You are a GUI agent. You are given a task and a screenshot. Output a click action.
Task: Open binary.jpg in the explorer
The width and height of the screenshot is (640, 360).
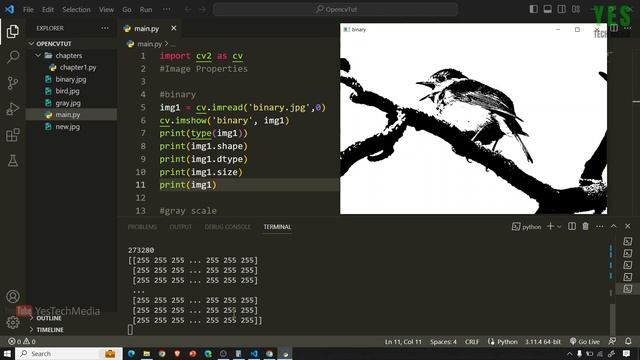tap(72, 79)
